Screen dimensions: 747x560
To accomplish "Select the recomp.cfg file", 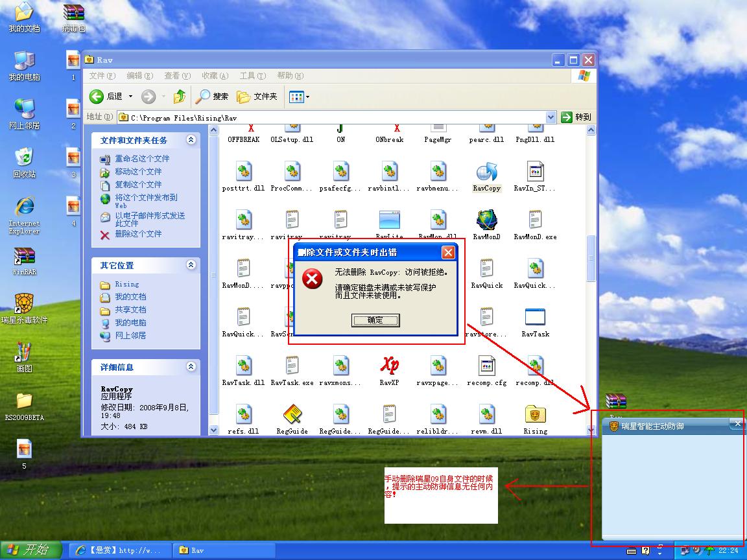I will [486, 371].
